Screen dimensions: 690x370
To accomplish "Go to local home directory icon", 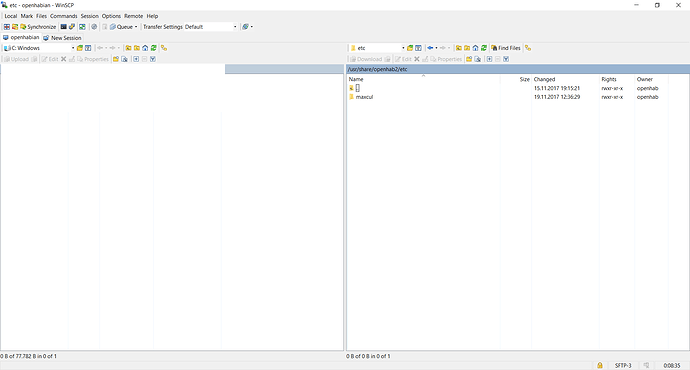I will (x=145, y=48).
